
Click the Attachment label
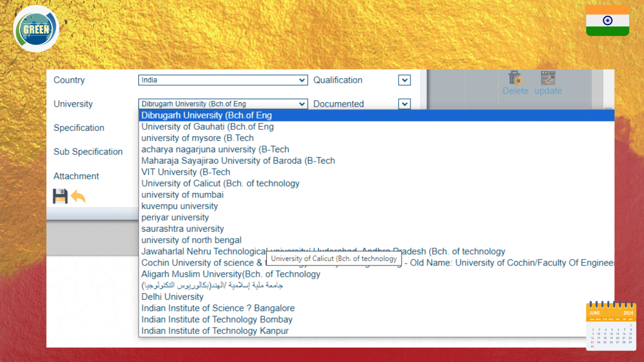coord(76,176)
